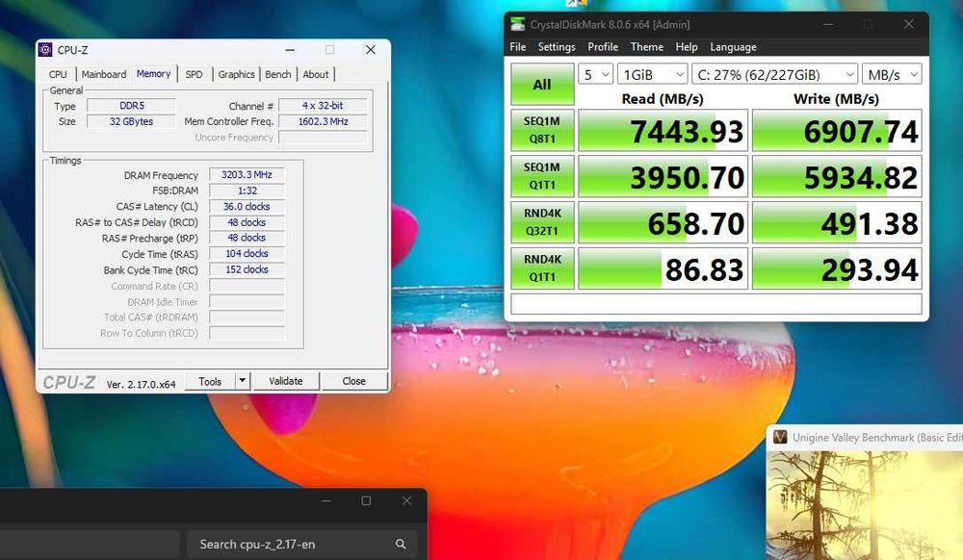Click the SEQ1M Q8T1 read result 7443.93
The image size is (963, 560).
[663, 131]
